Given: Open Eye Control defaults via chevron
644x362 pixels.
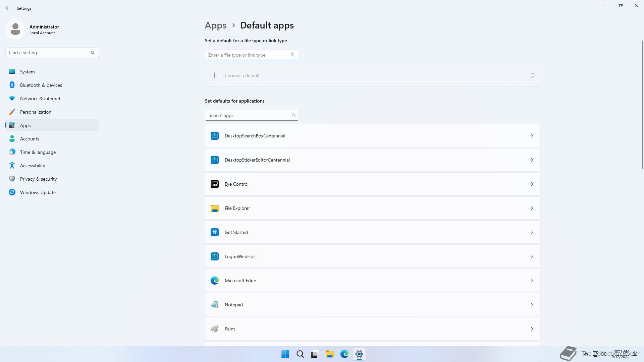Looking at the screenshot, I should click(x=532, y=184).
